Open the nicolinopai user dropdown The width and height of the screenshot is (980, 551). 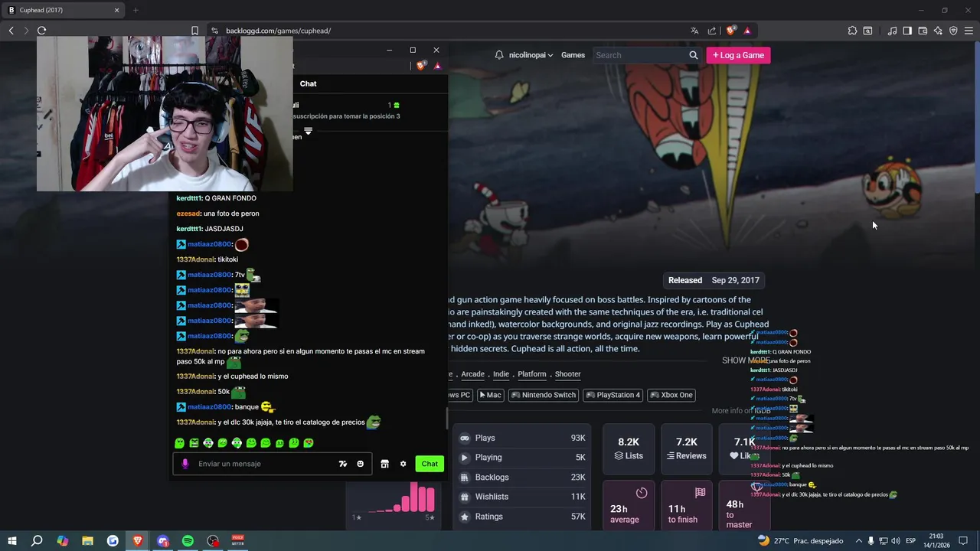click(x=531, y=55)
